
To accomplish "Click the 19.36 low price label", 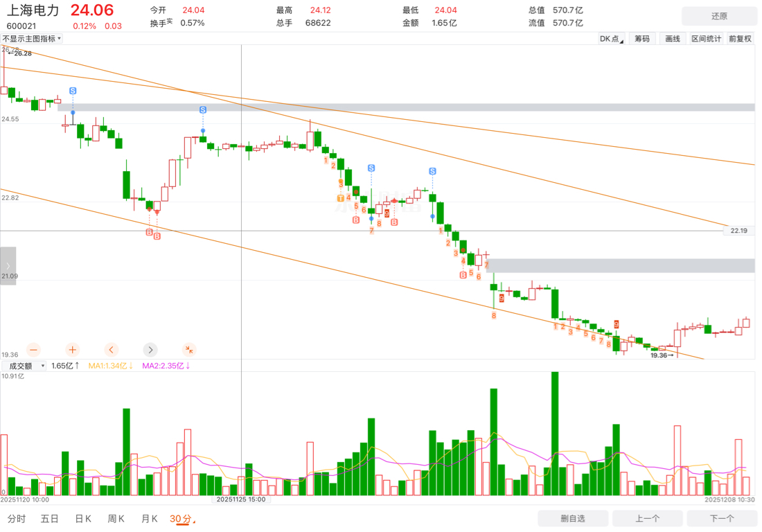I will pos(662,355).
